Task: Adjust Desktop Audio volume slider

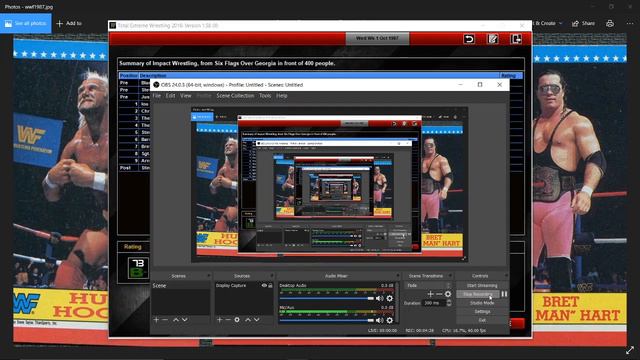Action: tap(327, 298)
